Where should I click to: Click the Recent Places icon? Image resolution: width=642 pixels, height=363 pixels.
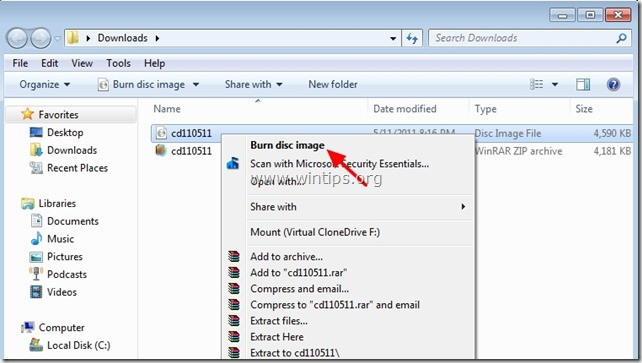click(36, 167)
